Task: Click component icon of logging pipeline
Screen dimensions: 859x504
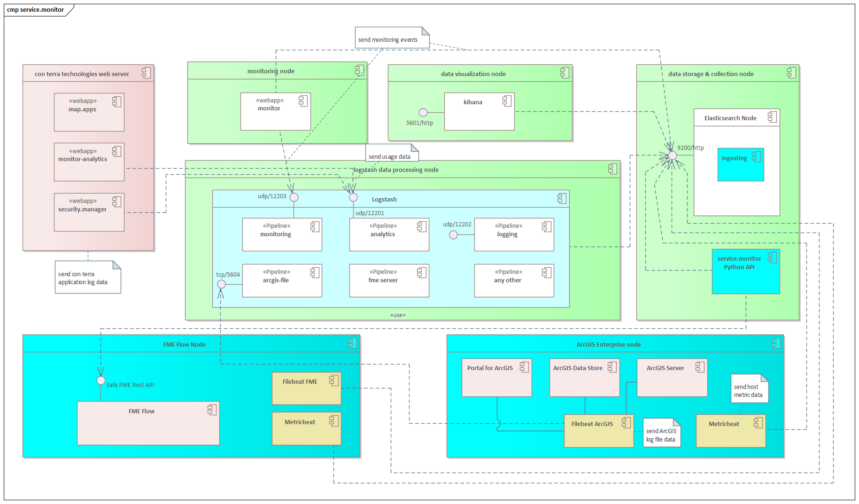Action: click(x=546, y=226)
